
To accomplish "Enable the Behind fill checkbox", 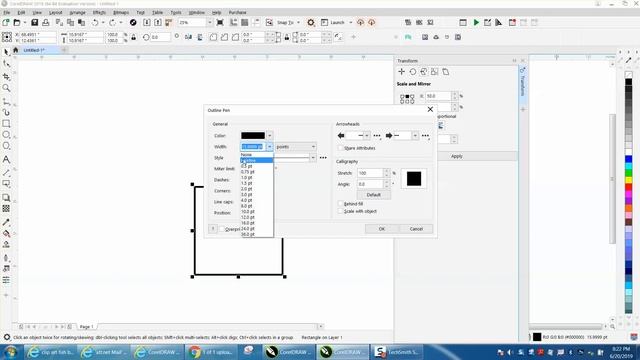I will pos(340,203).
